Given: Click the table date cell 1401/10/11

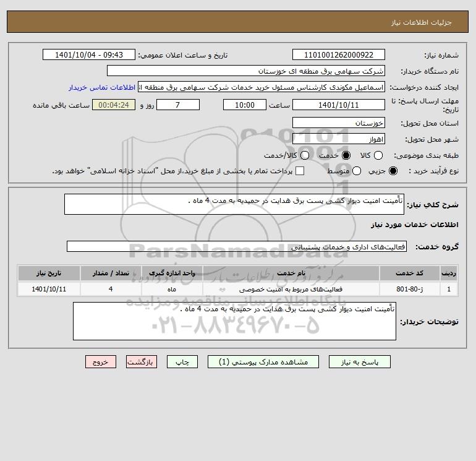Looking at the screenshot, I should [x=49, y=289].
